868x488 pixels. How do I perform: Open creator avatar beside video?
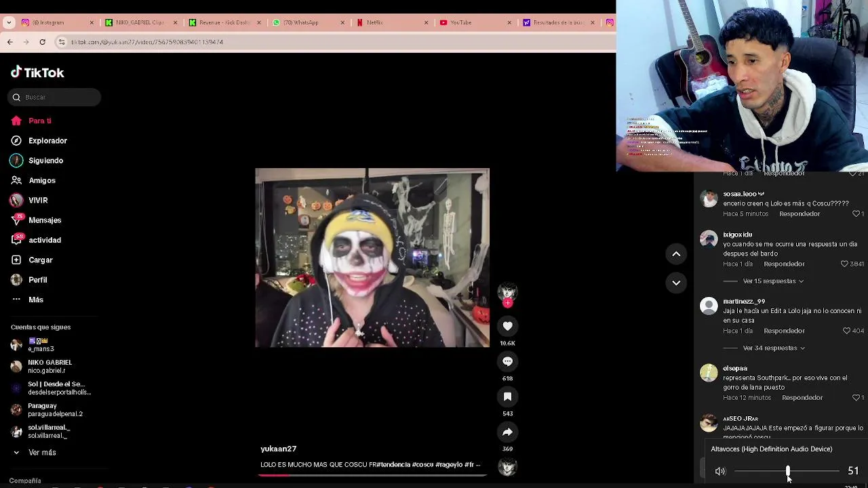pyautogui.click(x=507, y=291)
